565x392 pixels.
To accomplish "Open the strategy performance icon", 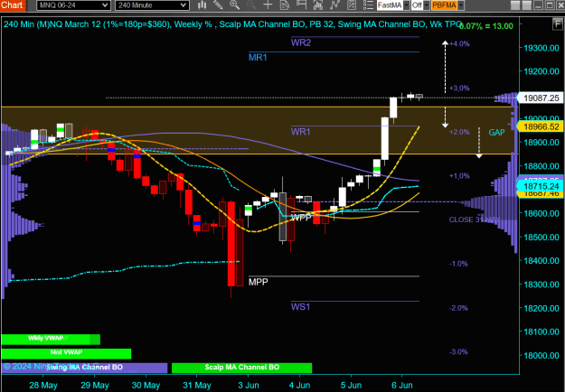I will (351, 5).
